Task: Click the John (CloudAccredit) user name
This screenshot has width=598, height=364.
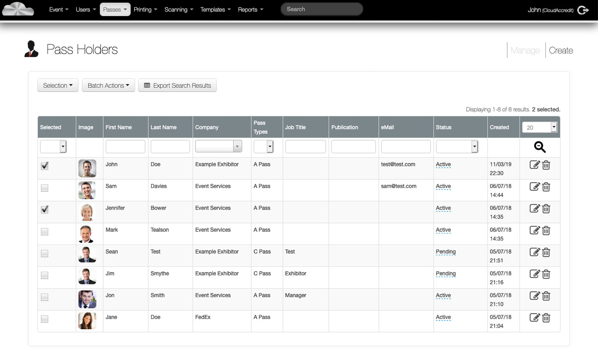Action: point(551,10)
